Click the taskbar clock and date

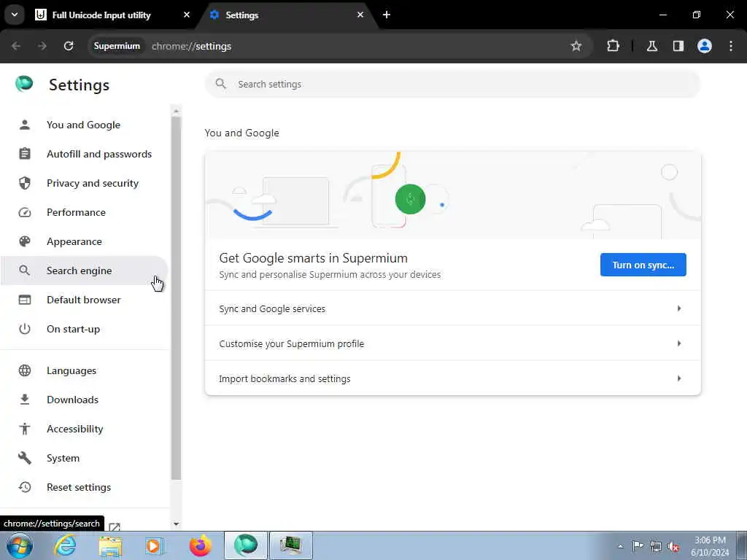click(711, 546)
